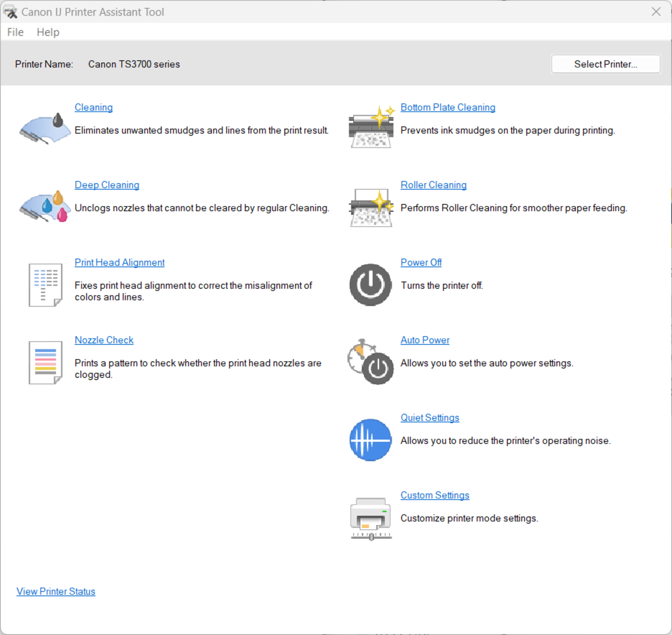Open the View Printer Status link
The width and height of the screenshot is (672, 635).
(x=56, y=591)
